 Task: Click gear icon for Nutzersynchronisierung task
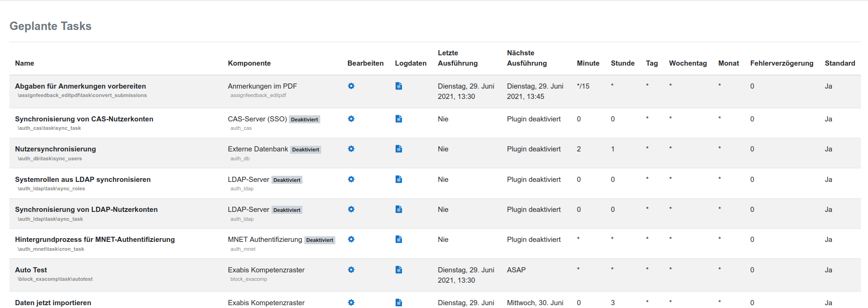coord(351,149)
